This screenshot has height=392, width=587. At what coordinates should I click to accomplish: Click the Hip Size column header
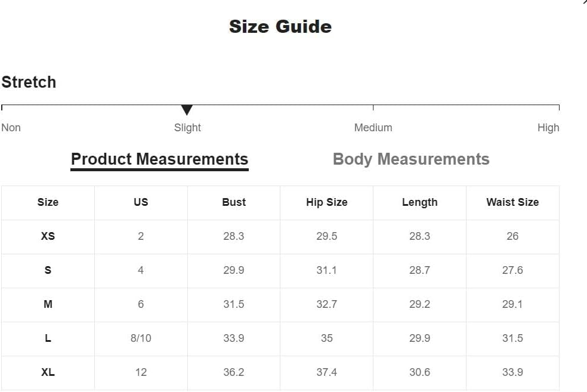coord(327,202)
